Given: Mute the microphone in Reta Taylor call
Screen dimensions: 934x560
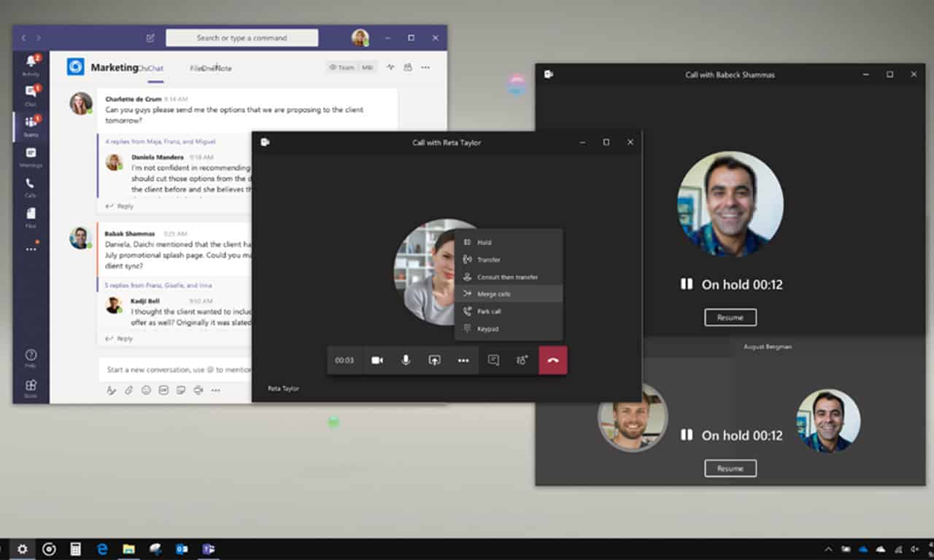Looking at the screenshot, I should [x=406, y=360].
